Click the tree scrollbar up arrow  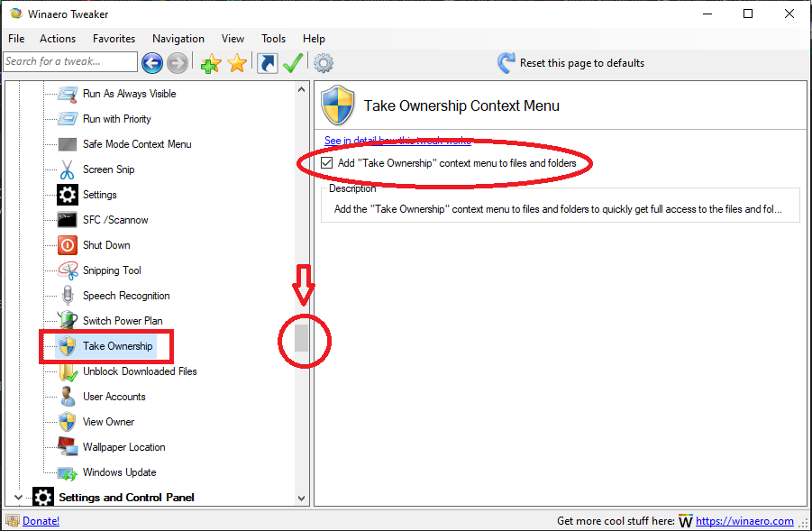tap(301, 89)
